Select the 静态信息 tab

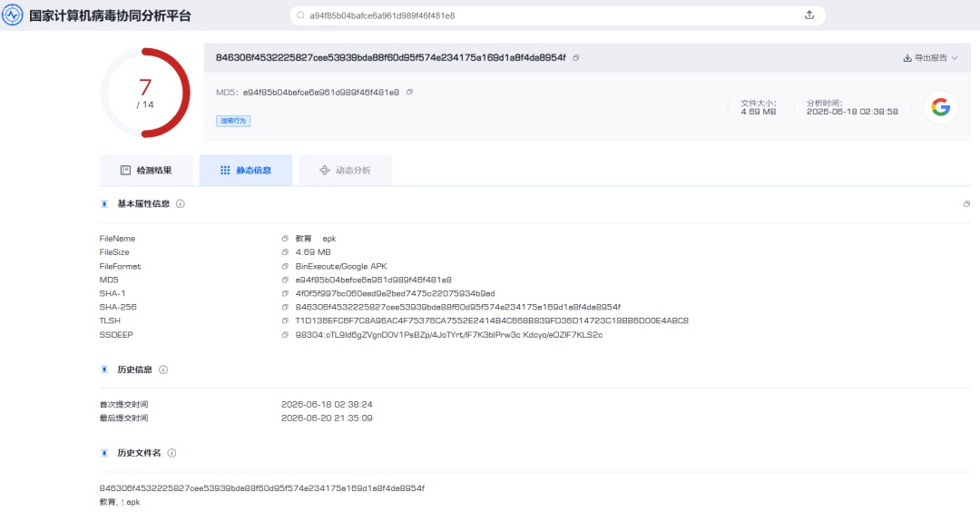(x=246, y=170)
